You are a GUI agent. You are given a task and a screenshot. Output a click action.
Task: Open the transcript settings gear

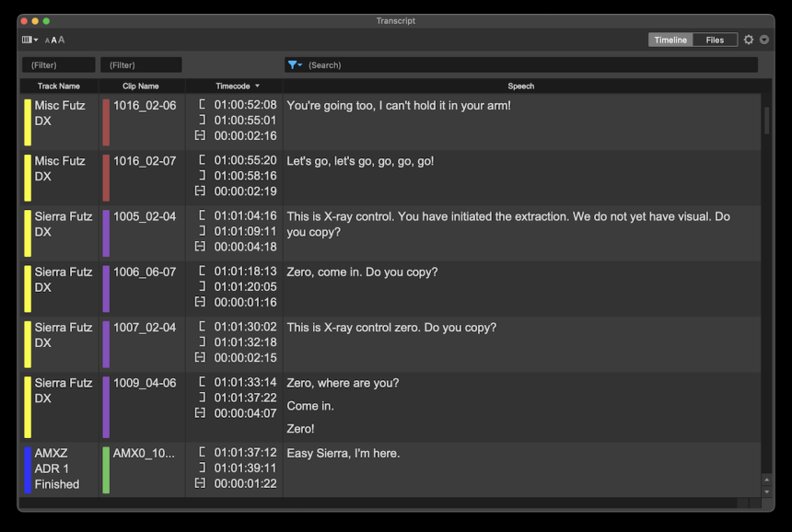coord(749,40)
